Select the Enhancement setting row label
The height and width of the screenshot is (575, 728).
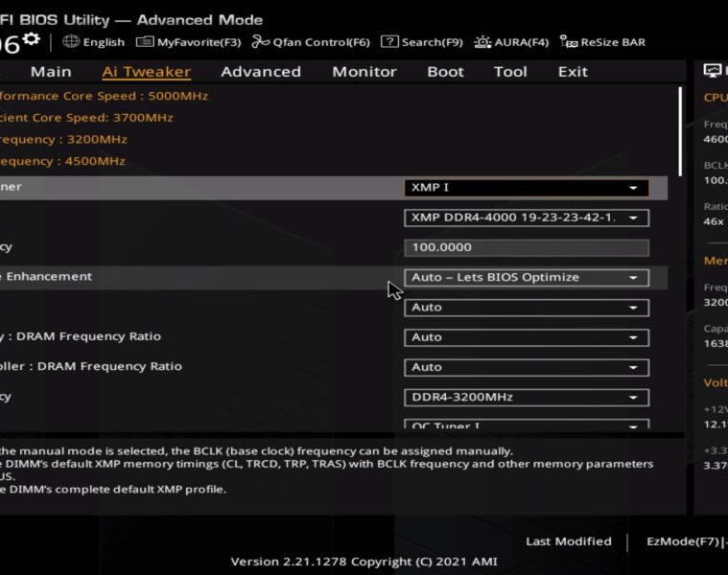click(x=46, y=277)
